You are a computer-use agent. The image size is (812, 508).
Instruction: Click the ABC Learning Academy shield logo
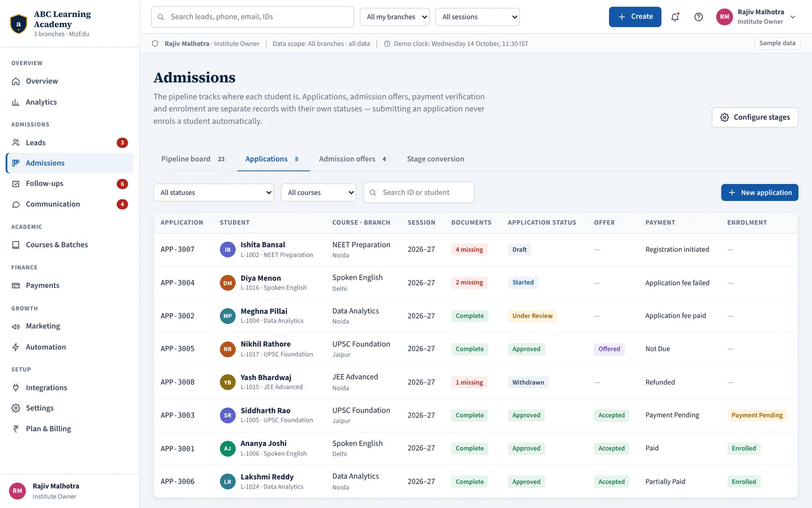tap(19, 23)
